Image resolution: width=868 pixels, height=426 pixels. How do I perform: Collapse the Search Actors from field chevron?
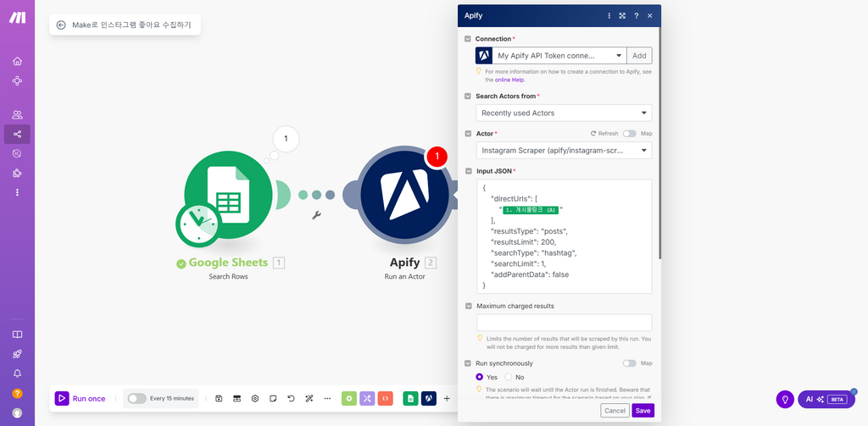tap(468, 97)
